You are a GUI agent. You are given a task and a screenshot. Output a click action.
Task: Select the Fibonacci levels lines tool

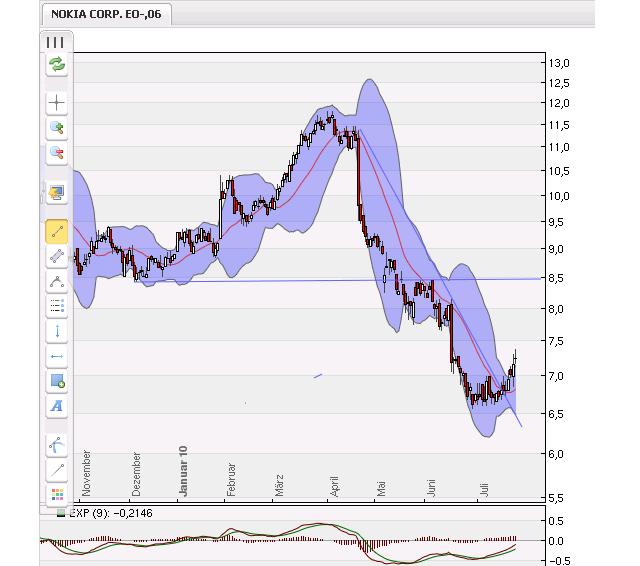coord(57,305)
